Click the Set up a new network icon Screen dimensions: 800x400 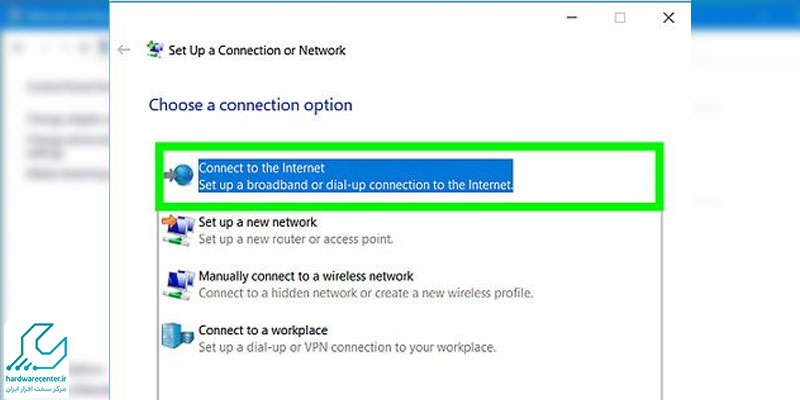(178, 230)
